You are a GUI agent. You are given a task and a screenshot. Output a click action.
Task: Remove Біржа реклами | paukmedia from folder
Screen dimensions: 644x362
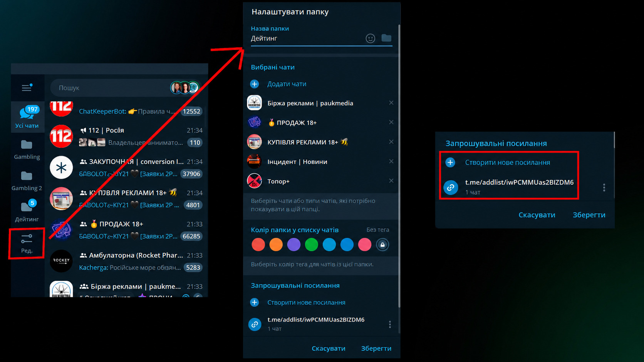coord(391,103)
